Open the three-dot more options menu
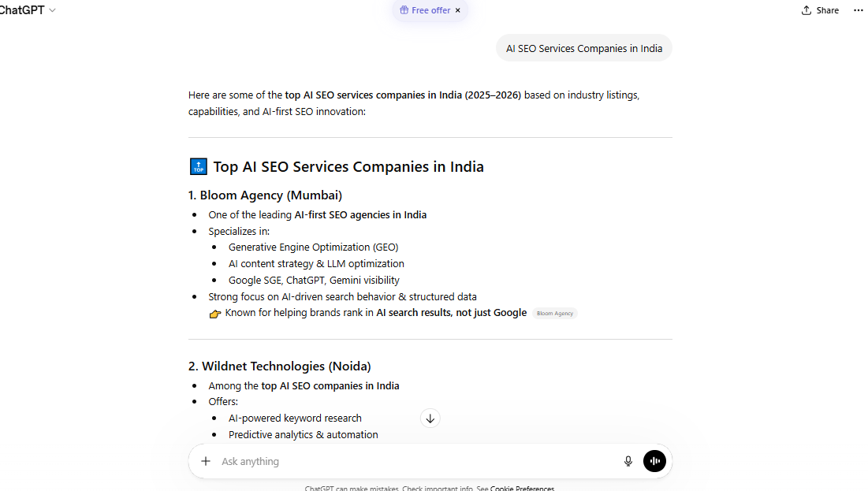The height and width of the screenshot is (491, 868). click(858, 10)
